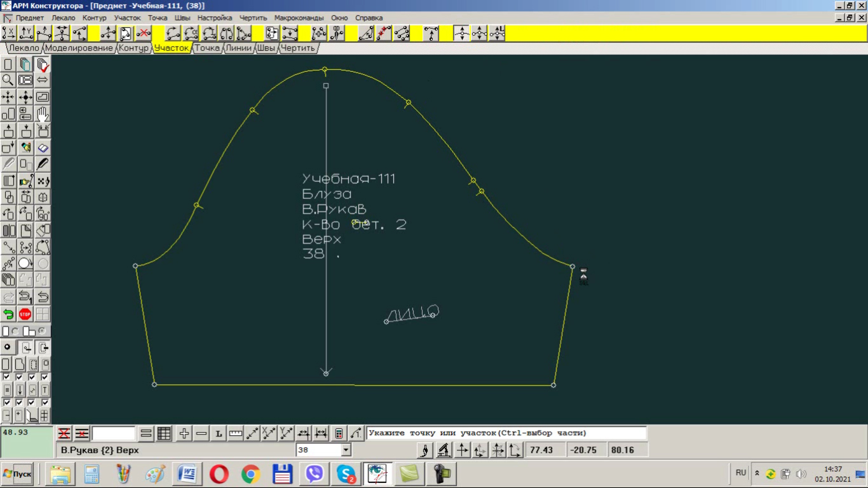Switch to the Моделирование tab
This screenshot has height=488, width=868.
point(79,48)
